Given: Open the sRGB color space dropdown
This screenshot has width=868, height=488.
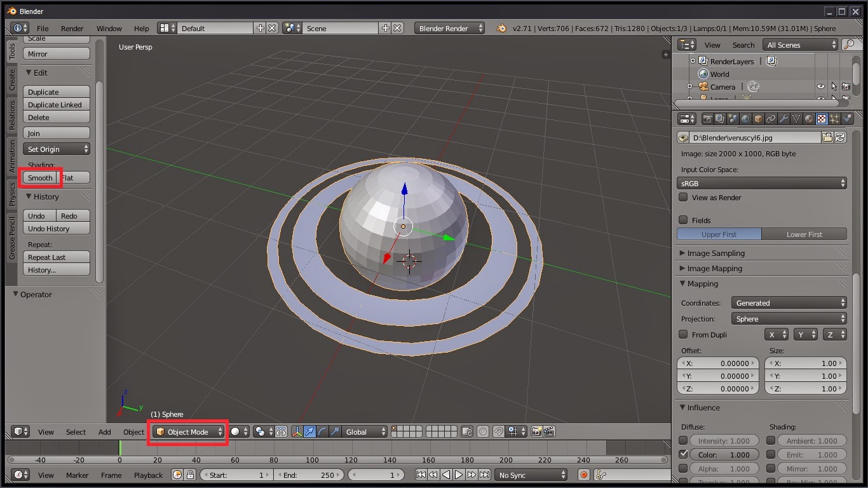Looking at the screenshot, I should pos(762,183).
